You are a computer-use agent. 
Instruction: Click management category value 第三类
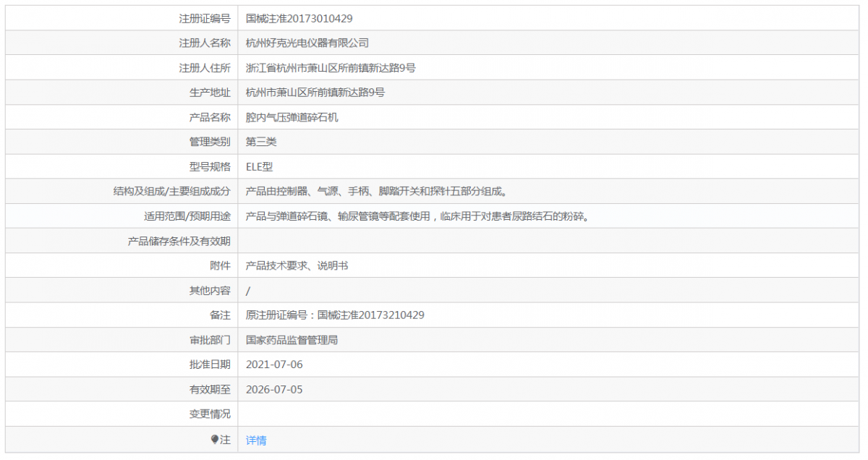pos(261,142)
